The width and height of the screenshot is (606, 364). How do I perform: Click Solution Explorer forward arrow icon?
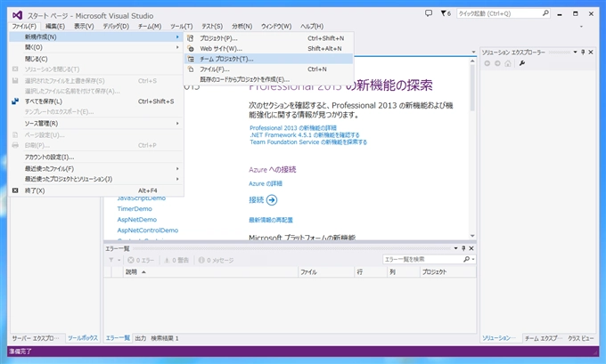(497, 63)
